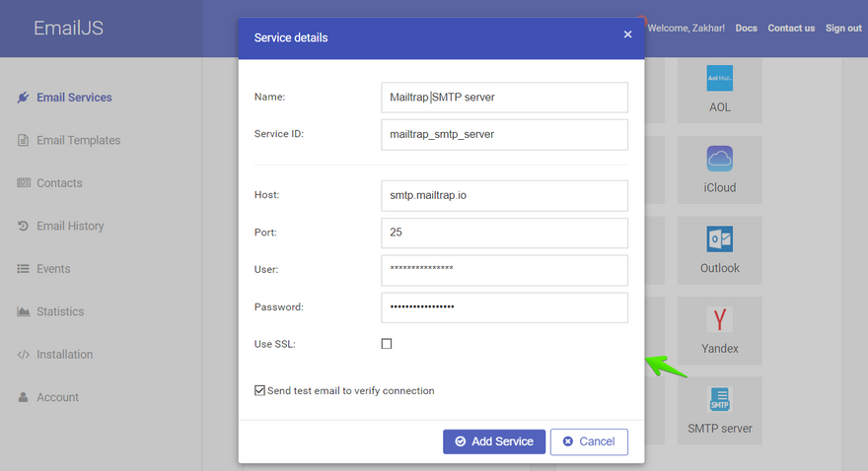The width and height of the screenshot is (868, 471).
Task: Click the Email History clock icon
Action: [23, 226]
